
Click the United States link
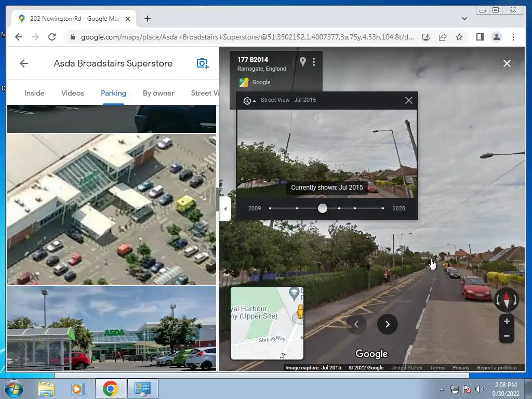click(407, 367)
